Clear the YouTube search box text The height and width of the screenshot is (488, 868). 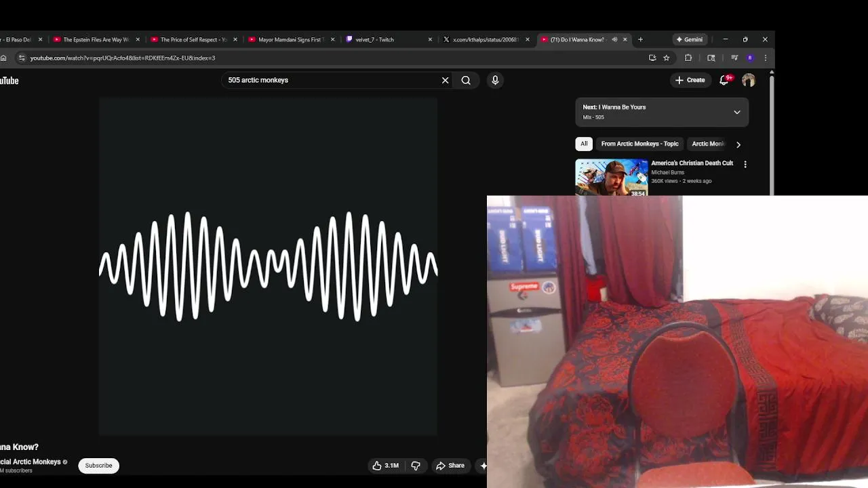tap(445, 80)
